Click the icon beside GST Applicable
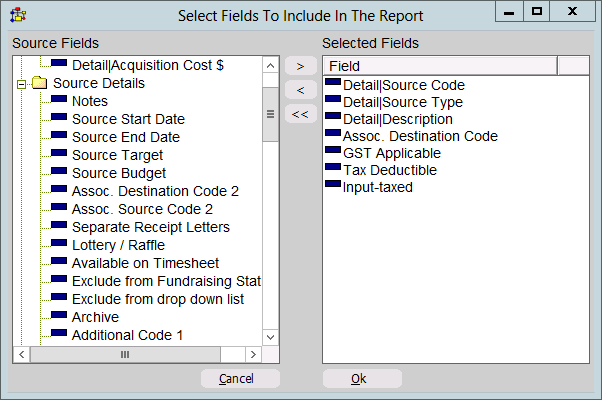Image resolution: width=602 pixels, height=400 pixels. 333,150
